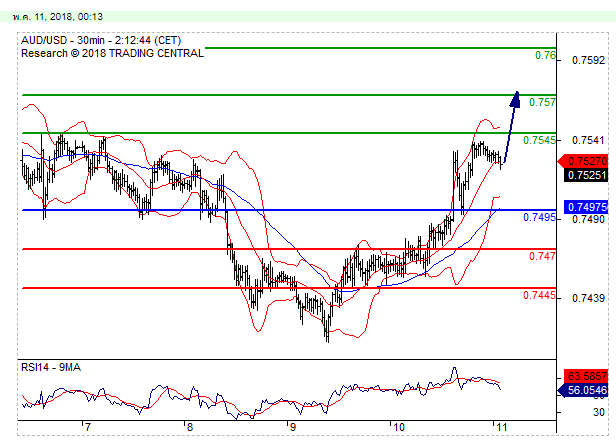Click the green 0.7545 resistance label

coord(539,140)
